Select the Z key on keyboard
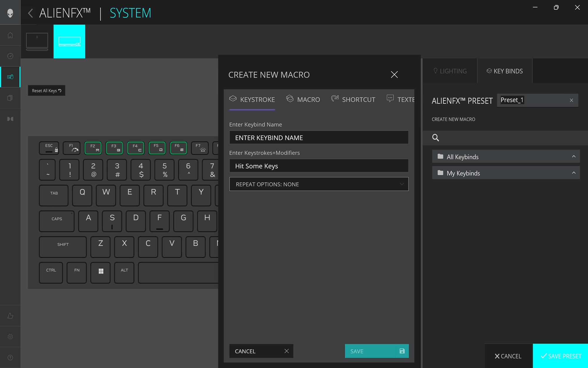The width and height of the screenshot is (588, 368). pyautogui.click(x=100, y=247)
